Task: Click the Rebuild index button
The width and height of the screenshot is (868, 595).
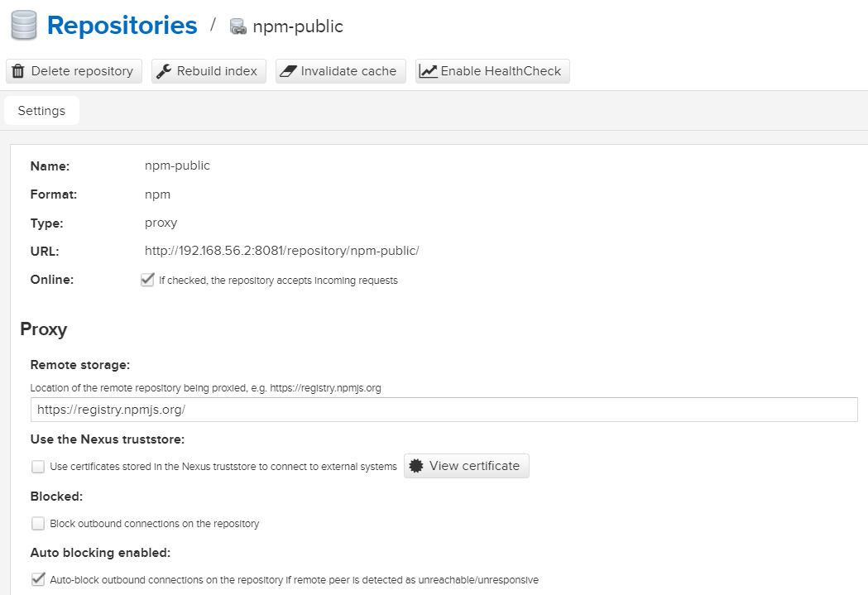Action: pyautogui.click(x=209, y=71)
